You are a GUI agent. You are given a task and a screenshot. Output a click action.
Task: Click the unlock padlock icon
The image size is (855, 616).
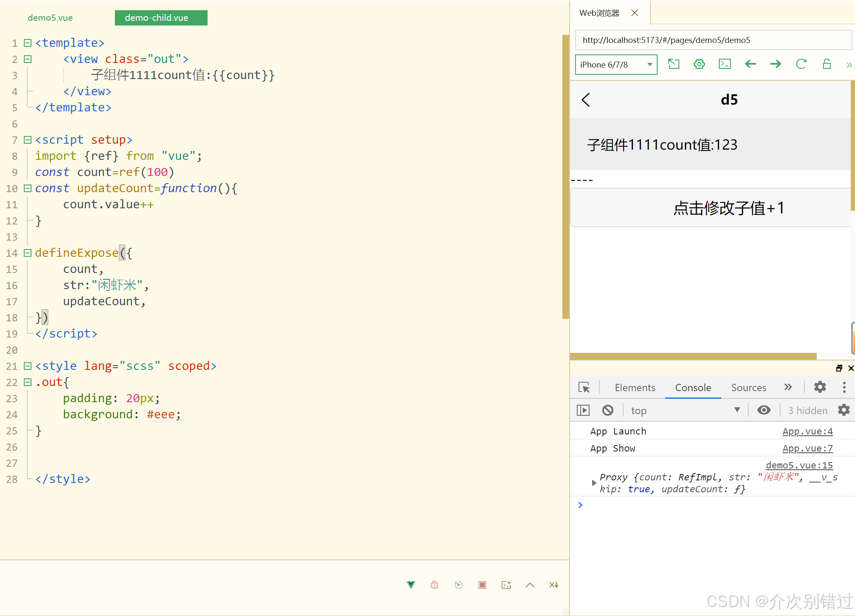click(826, 64)
